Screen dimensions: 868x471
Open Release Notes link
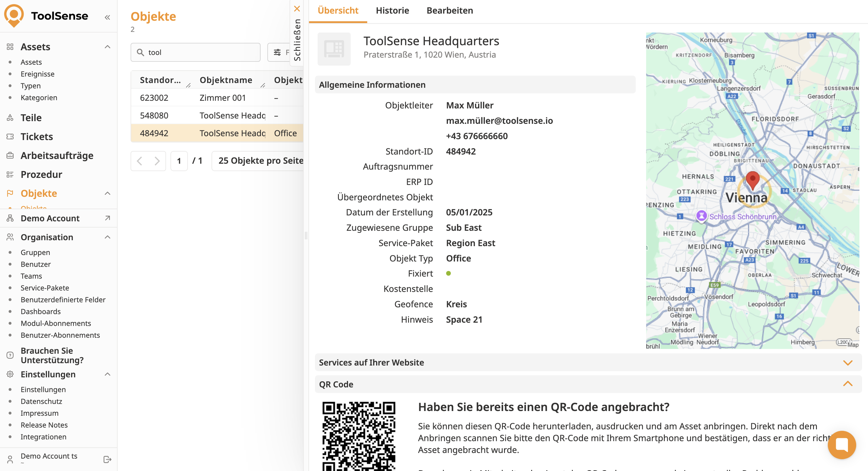click(x=44, y=425)
